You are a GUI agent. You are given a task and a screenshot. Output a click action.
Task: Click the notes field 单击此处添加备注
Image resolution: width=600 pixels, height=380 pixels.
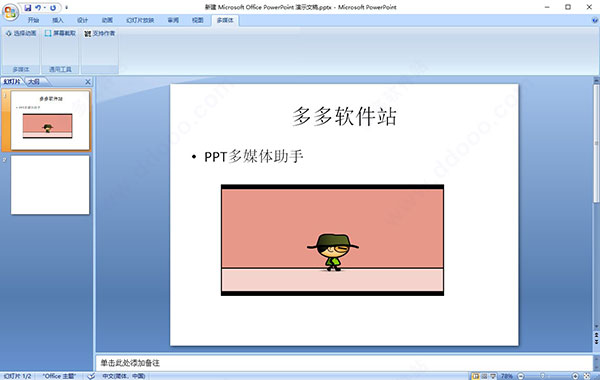tap(344, 363)
